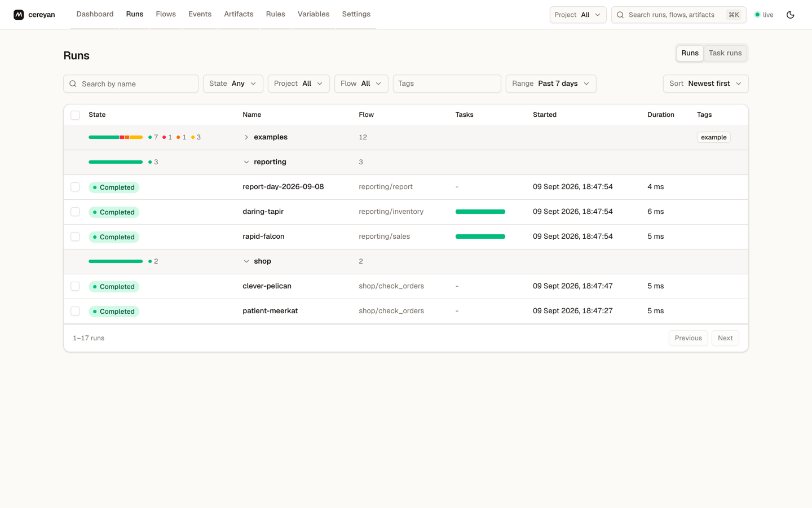Click the ⌘K shortcut badge
This screenshot has height=508, width=812.
pyautogui.click(x=734, y=15)
